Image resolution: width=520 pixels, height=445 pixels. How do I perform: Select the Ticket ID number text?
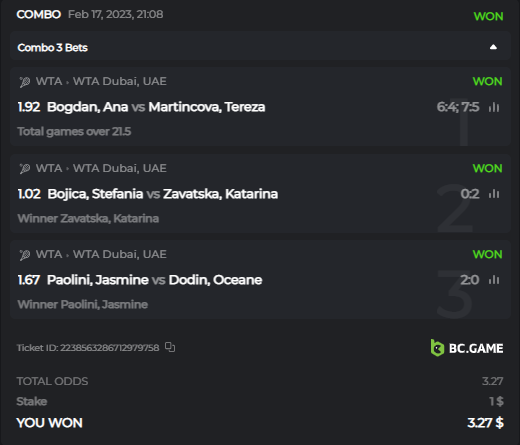[110, 348]
